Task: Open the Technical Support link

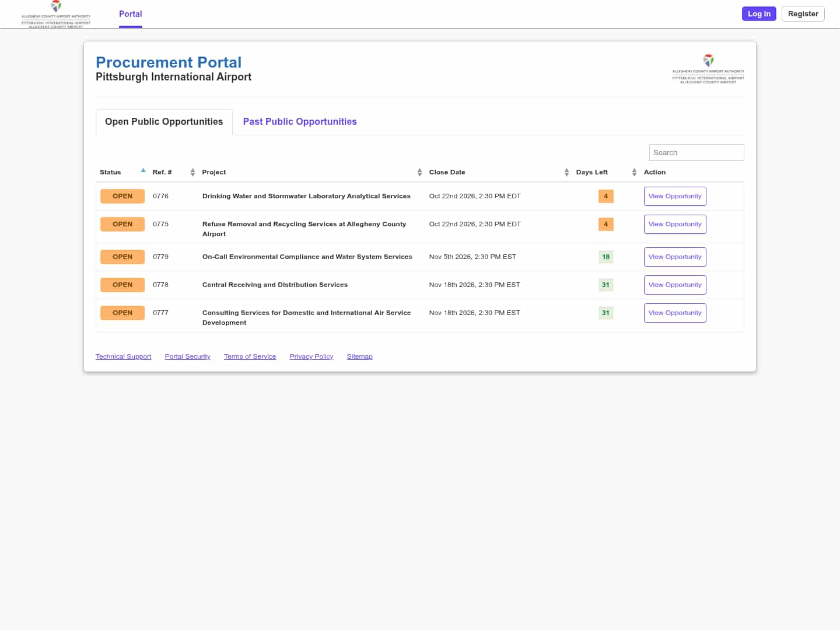Action: click(x=124, y=356)
